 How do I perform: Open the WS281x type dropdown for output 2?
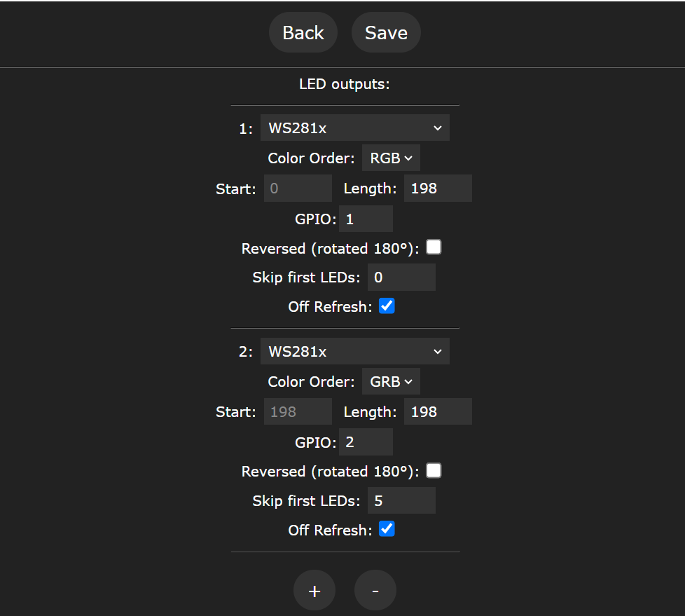point(354,351)
